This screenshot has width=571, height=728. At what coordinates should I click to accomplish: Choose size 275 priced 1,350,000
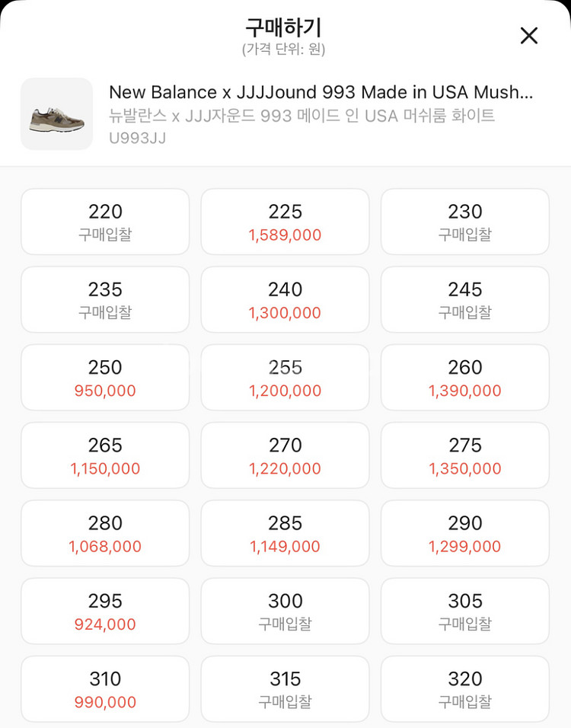tap(465, 455)
